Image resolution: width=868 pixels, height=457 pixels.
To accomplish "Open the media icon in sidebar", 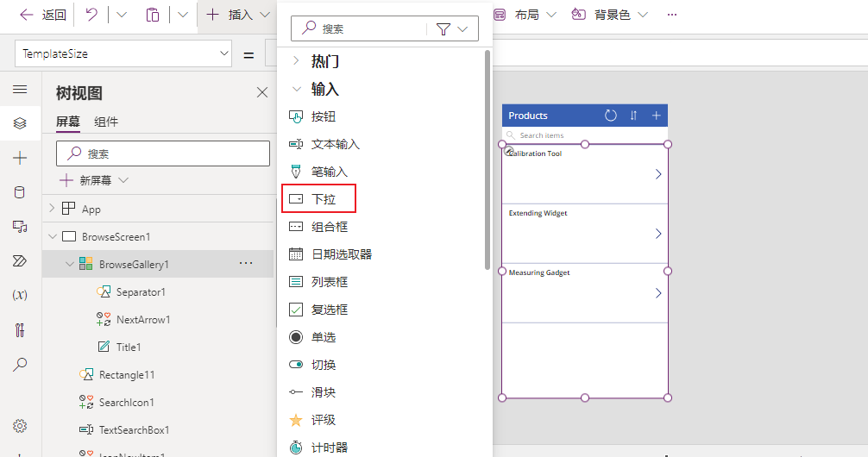I will [20, 226].
